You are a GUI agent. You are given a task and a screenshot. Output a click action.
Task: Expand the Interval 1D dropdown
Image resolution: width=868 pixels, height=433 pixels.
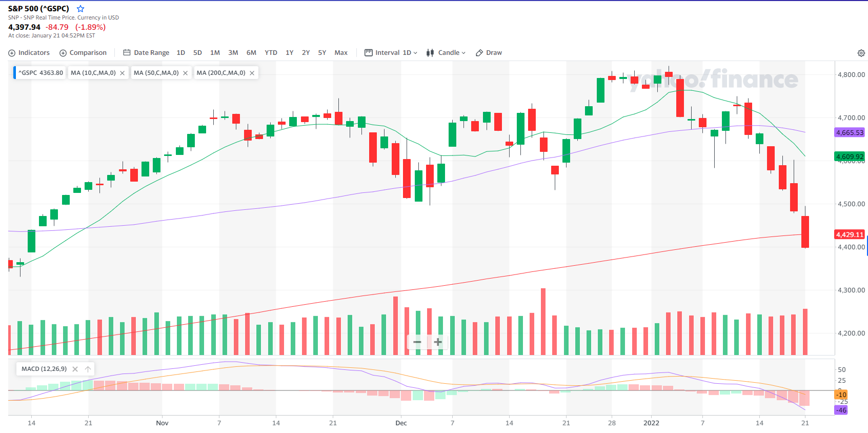pos(391,53)
